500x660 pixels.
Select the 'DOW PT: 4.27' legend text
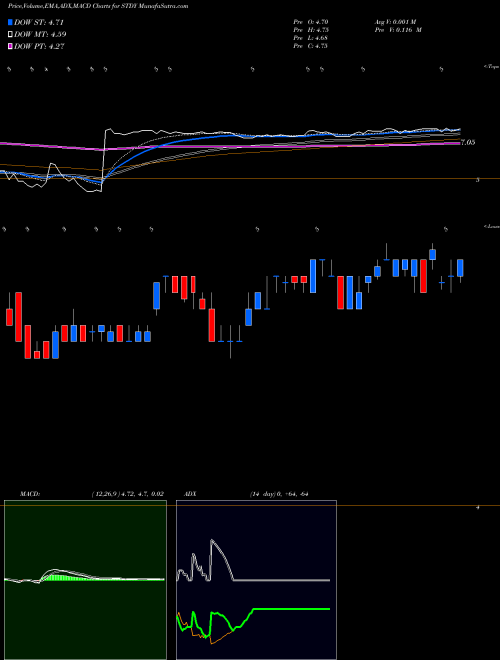(x=39, y=46)
